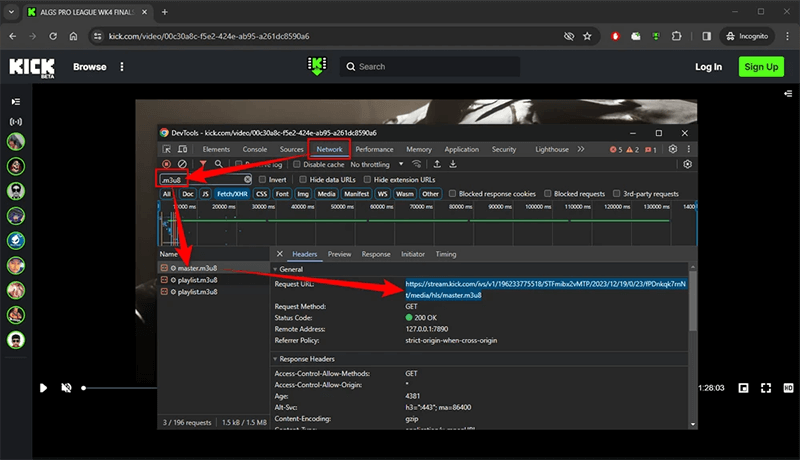Bookmark this page with the star

click(587, 36)
